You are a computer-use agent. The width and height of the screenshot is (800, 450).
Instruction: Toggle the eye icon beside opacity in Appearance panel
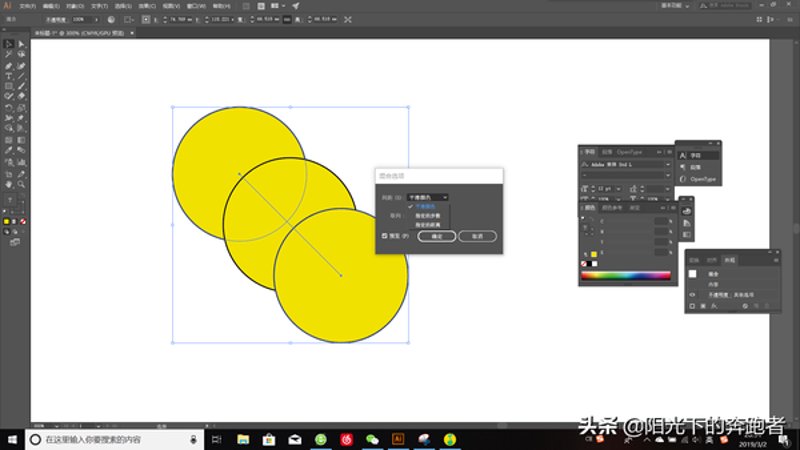click(692, 295)
